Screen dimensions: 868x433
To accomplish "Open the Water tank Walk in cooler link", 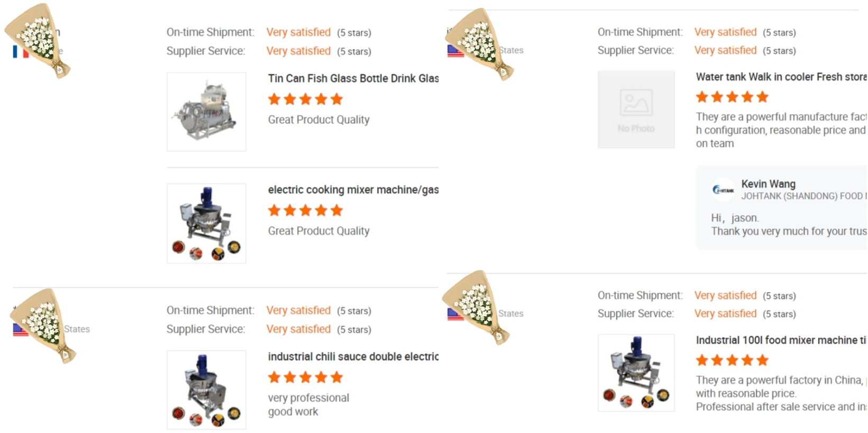I will click(780, 77).
